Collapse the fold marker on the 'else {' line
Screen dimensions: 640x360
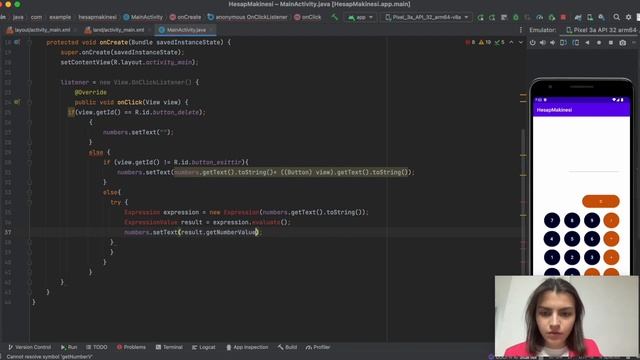[29, 152]
